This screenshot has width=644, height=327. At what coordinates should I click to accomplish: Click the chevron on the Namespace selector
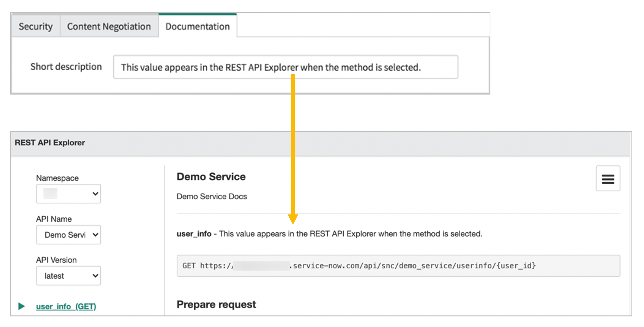pos(95,194)
